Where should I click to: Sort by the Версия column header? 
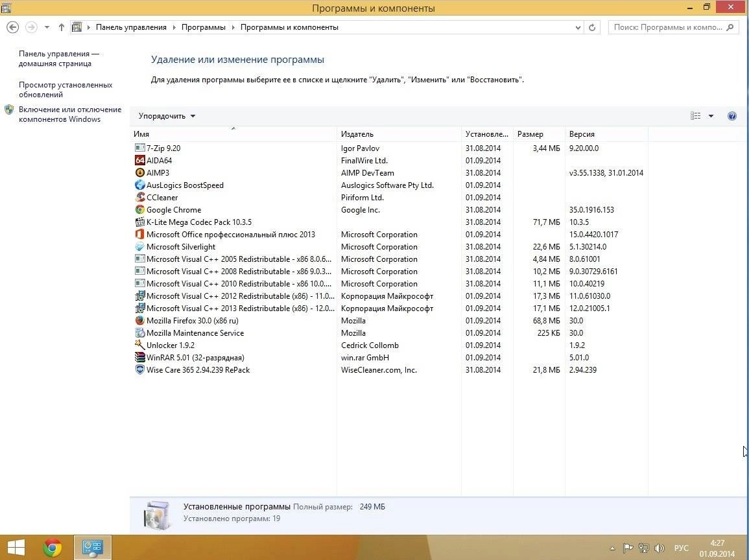(606, 134)
